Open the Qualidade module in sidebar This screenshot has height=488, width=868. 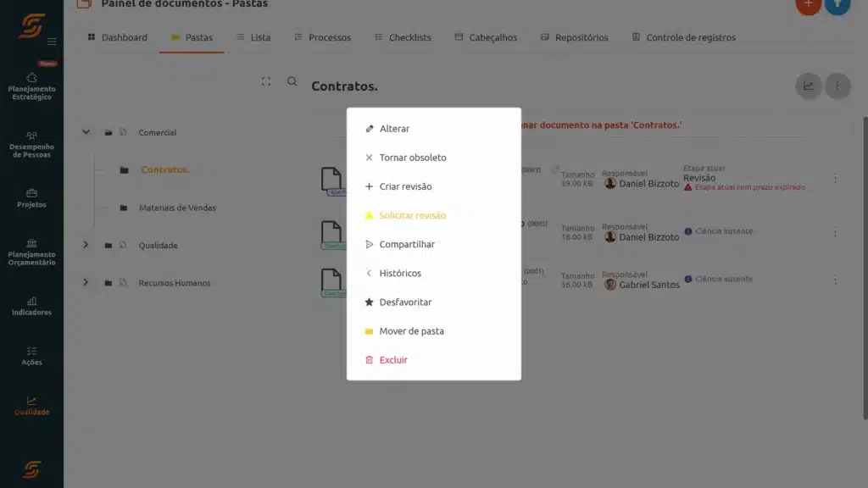(31, 406)
